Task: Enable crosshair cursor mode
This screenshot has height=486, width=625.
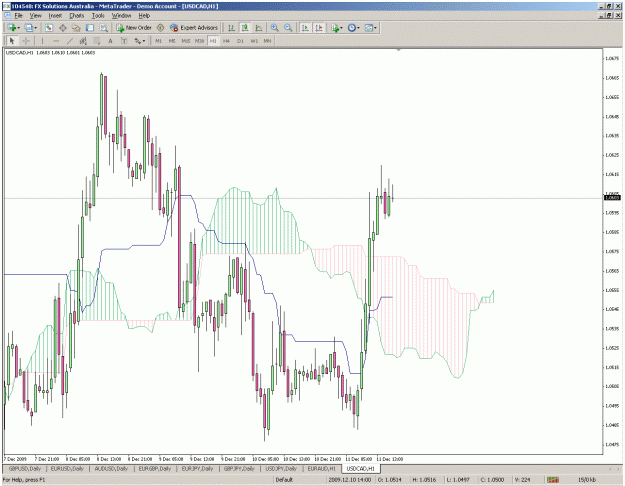Action: [26, 41]
